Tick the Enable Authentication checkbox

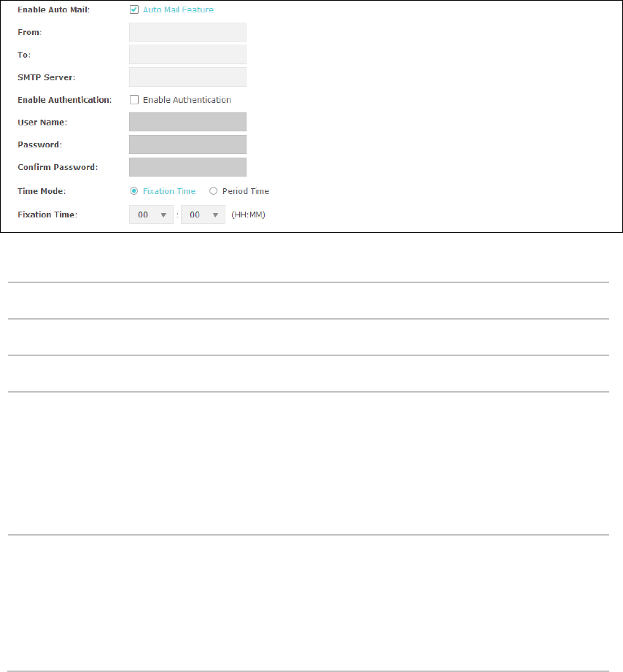coord(134,100)
